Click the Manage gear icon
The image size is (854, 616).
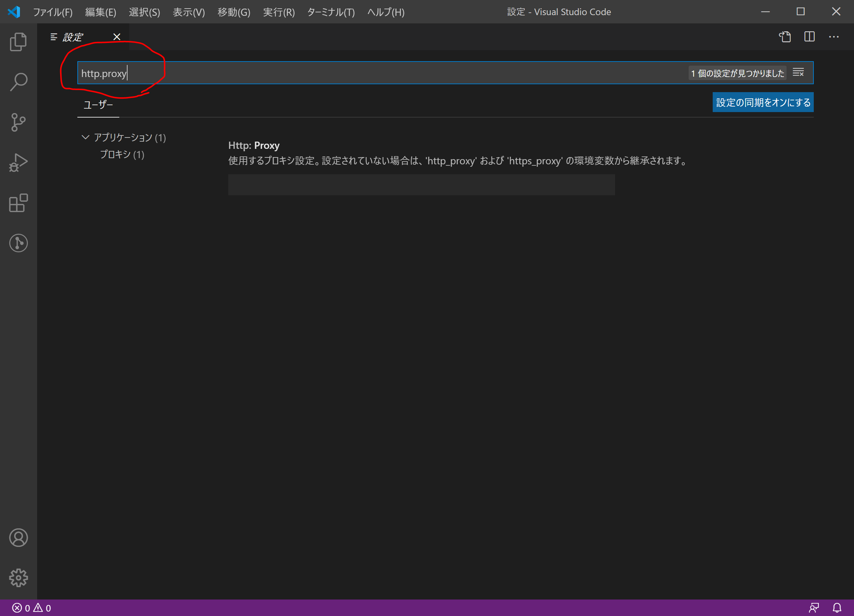click(18, 577)
